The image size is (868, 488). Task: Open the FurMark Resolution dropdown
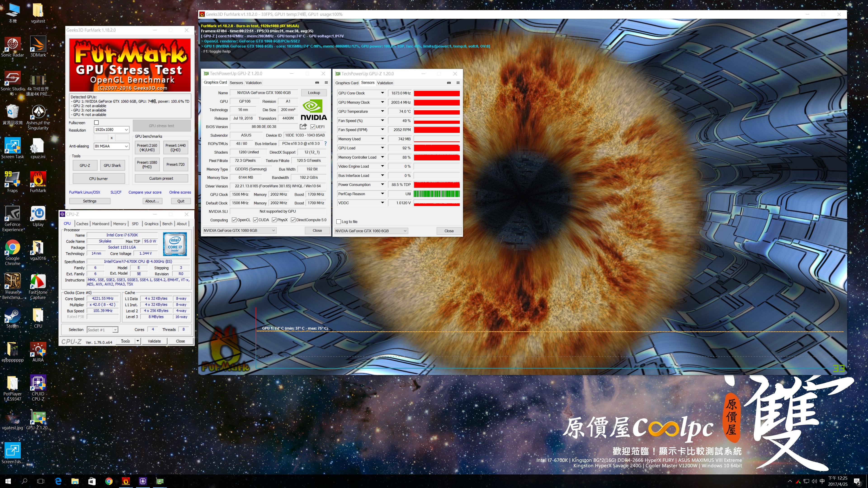pyautogui.click(x=111, y=130)
